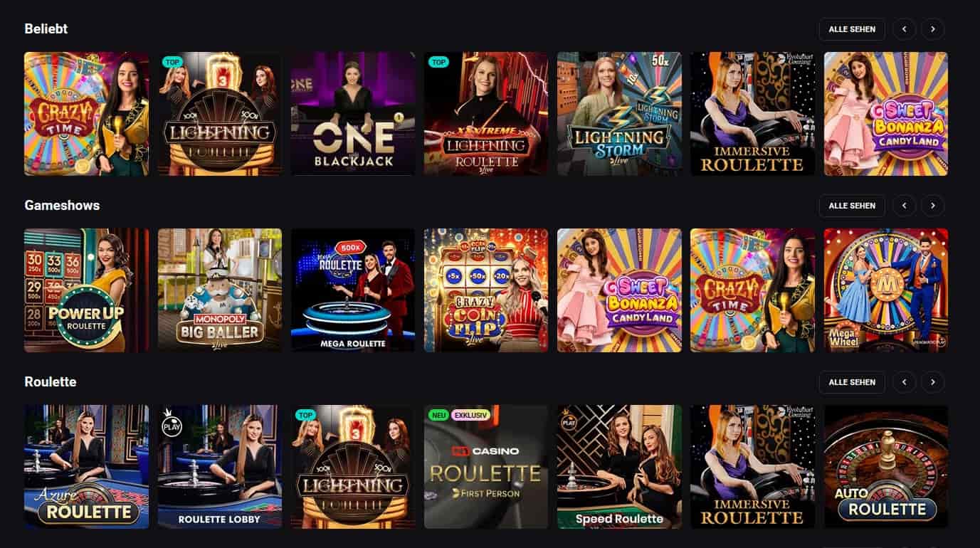Click next arrow in Gameshows row
Screen dimensions: 980x548
tap(933, 206)
